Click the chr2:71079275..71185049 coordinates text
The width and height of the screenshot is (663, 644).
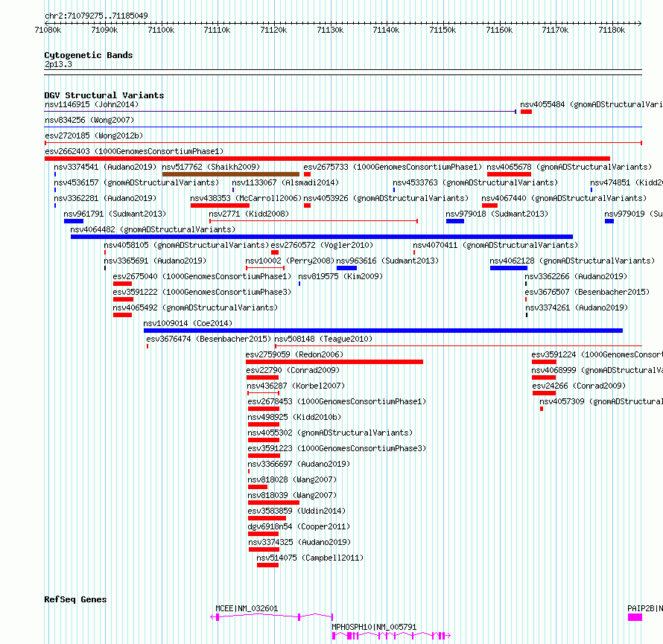[x=96, y=16]
